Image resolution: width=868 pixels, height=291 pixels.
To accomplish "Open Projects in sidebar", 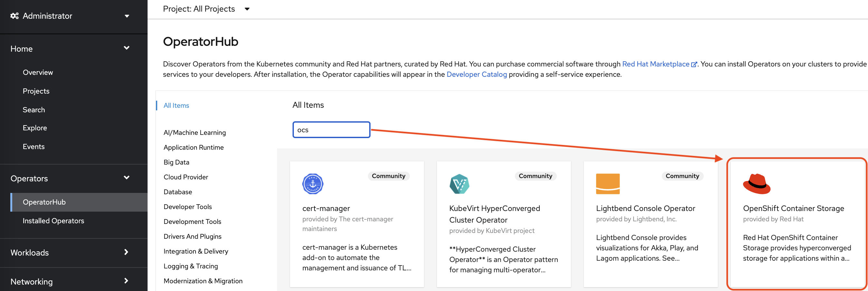I will pyautogui.click(x=36, y=91).
